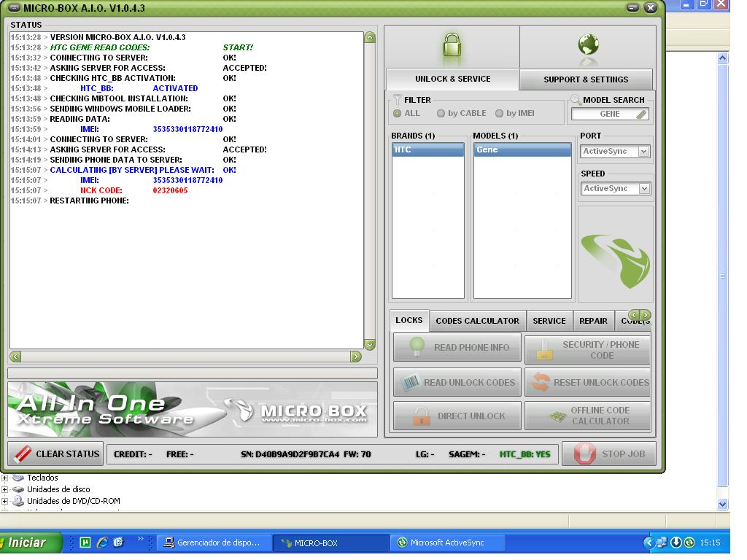The width and height of the screenshot is (747, 560).
Task: Open the SERVICE tab
Action: [x=549, y=322]
